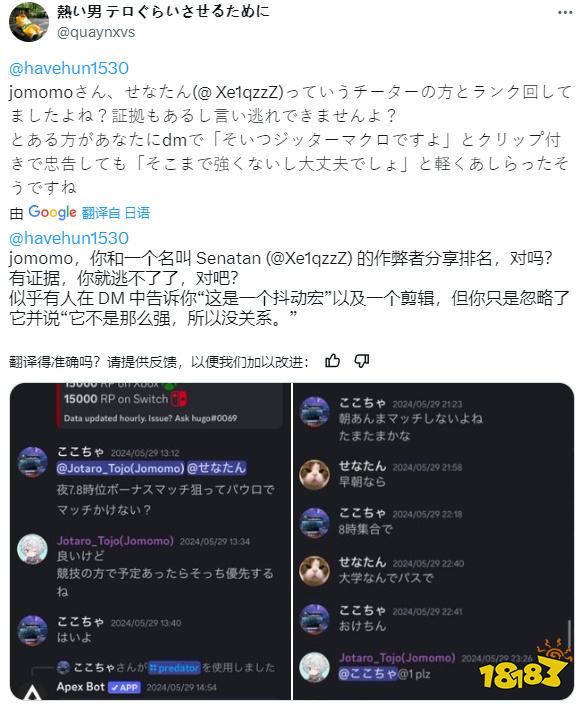Screen dimensions: 585x707
Task: Open the @havehun1530 mention in original tweet
Action: tap(69, 68)
